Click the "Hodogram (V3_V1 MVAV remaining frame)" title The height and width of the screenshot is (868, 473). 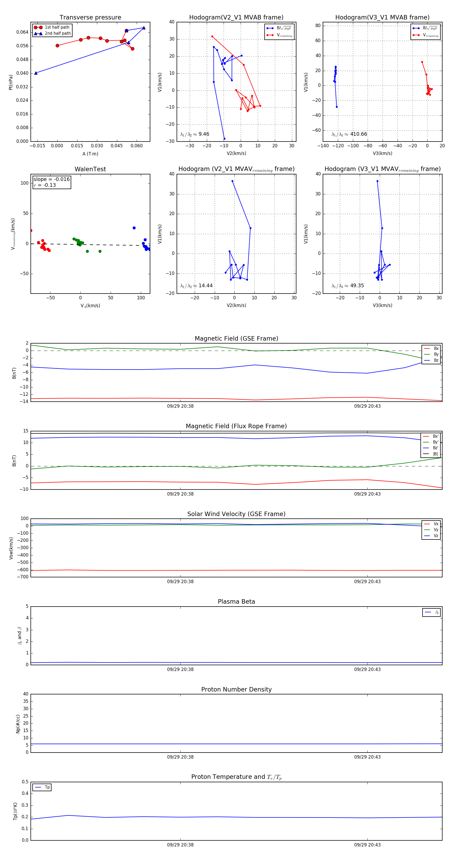382,169
